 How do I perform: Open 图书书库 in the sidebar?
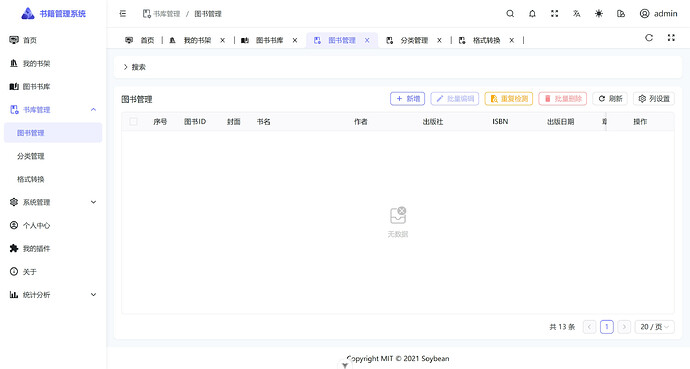(x=53, y=87)
